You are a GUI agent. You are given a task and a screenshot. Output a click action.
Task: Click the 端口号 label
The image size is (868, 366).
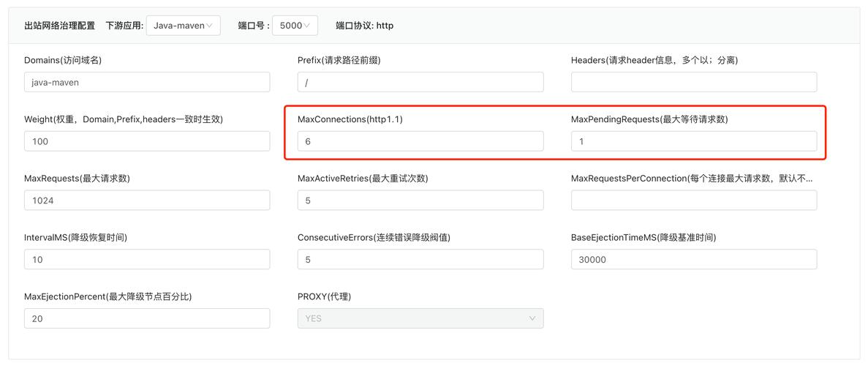[x=254, y=26]
